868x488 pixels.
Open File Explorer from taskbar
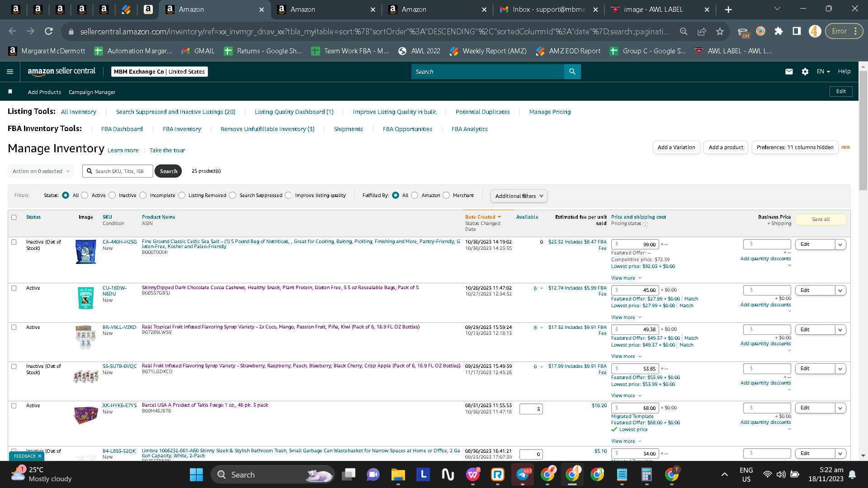[398, 474]
